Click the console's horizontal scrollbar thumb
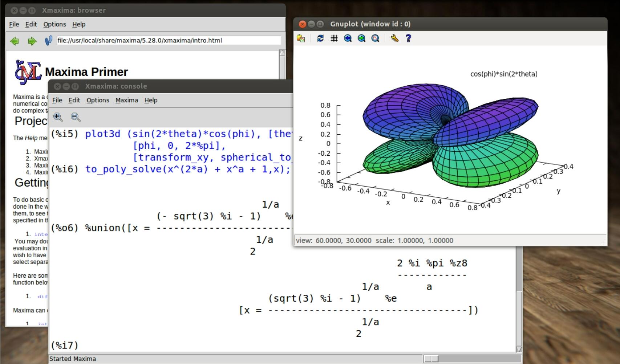This screenshot has width=620, height=364. 431,359
